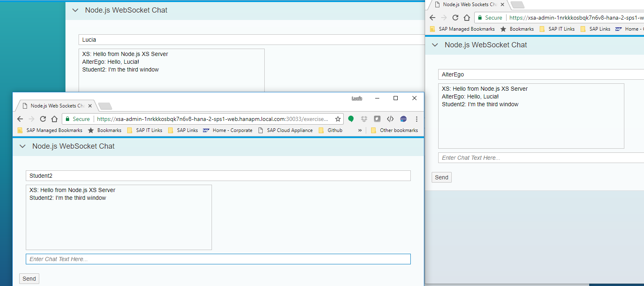
Task: Open a new tab in Student2 window
Action: tap(105, 106)
